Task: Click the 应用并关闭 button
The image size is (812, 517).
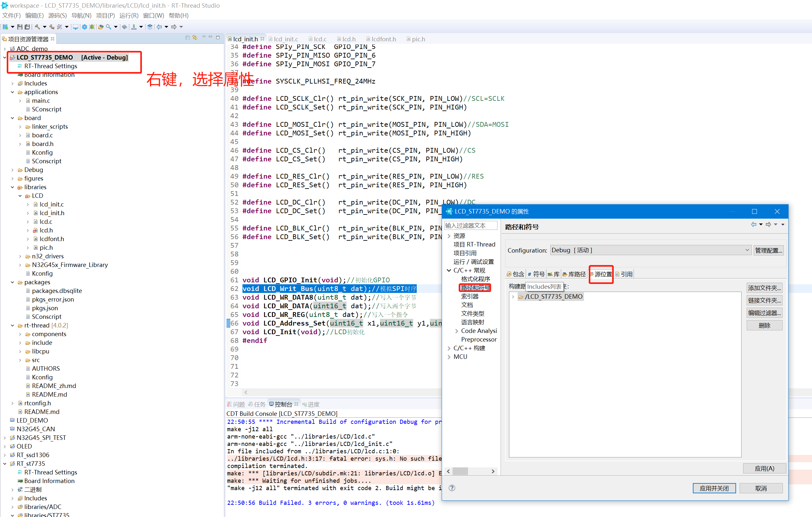Action: tap(714, 489)
